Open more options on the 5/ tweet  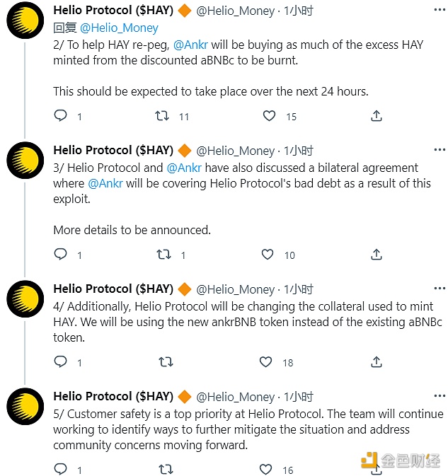[440, 396]
